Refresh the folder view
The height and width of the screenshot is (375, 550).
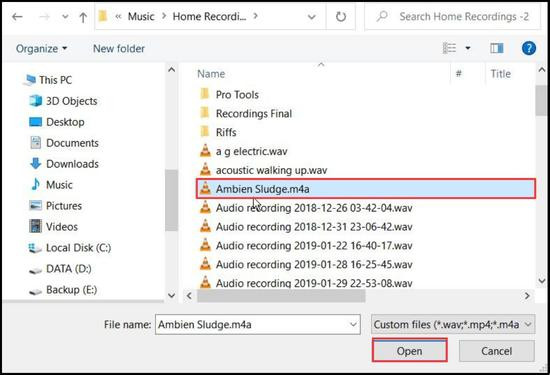pyautogui.click(x=341, y=17)
